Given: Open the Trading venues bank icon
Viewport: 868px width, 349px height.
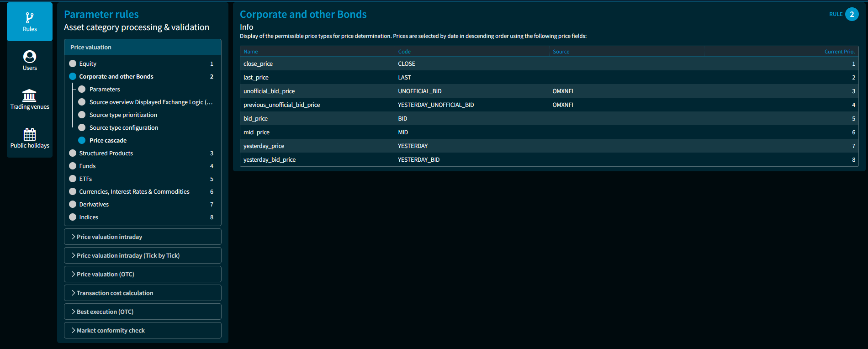Looking at the screenshot, I should [x=30, y=95].
